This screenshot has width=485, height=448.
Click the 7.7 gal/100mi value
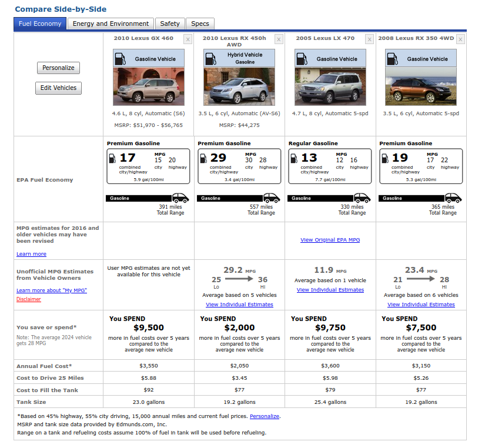tap(330, 180)
